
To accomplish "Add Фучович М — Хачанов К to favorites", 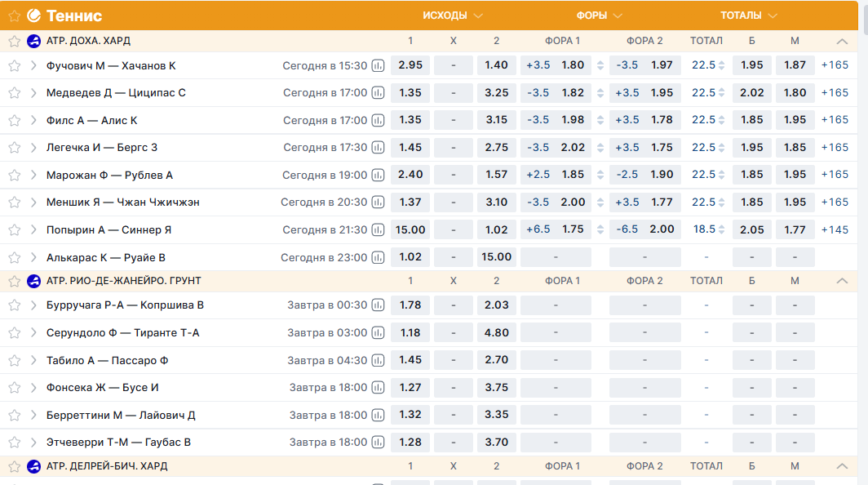I will (14, 66).
